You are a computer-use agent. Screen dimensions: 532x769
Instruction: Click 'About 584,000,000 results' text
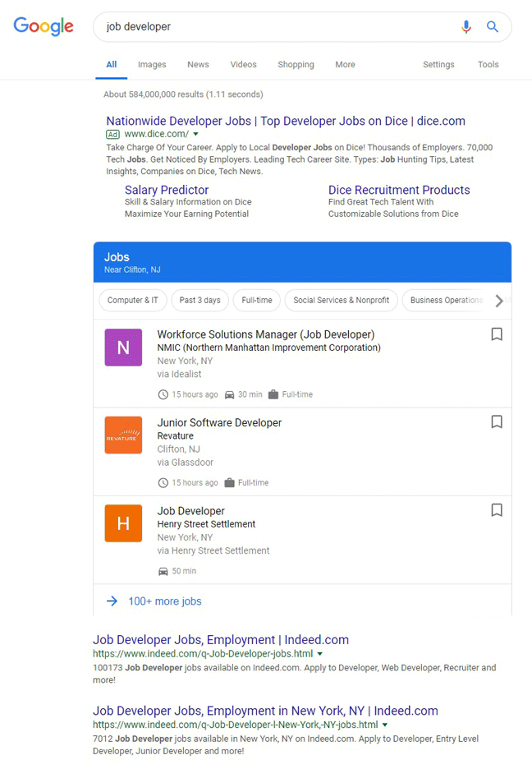point(183,94)
